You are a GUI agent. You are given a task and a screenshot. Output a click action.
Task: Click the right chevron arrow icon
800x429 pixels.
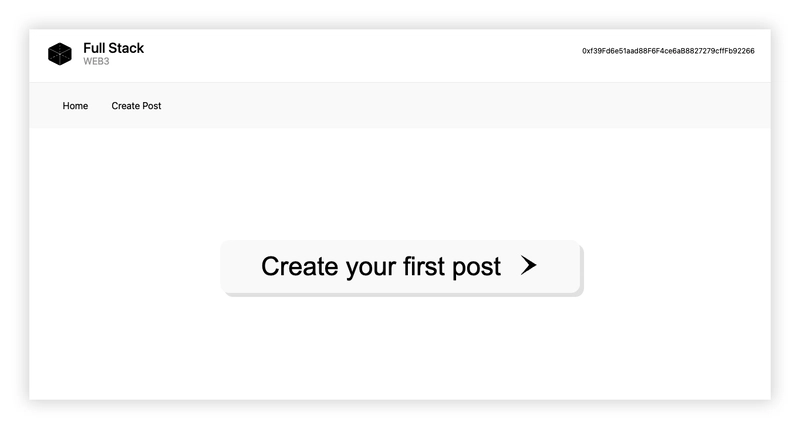[x=529, y=265]
